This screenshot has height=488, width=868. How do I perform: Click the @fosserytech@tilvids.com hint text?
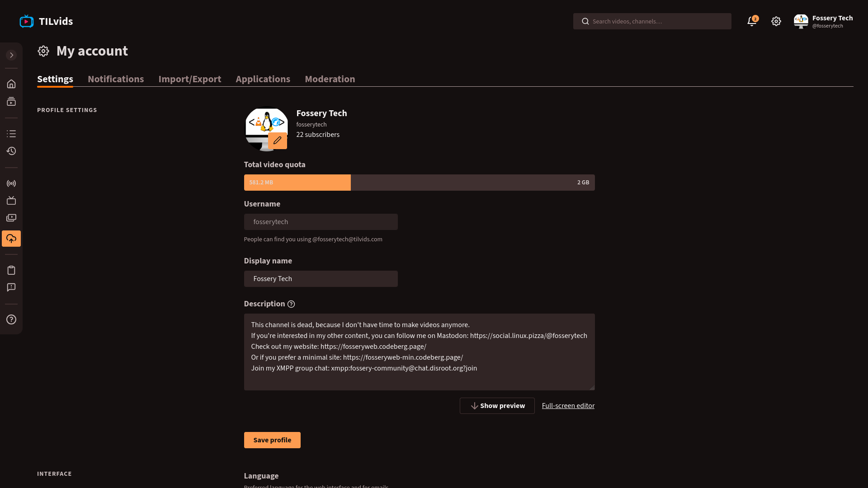[x=347, y=239]
